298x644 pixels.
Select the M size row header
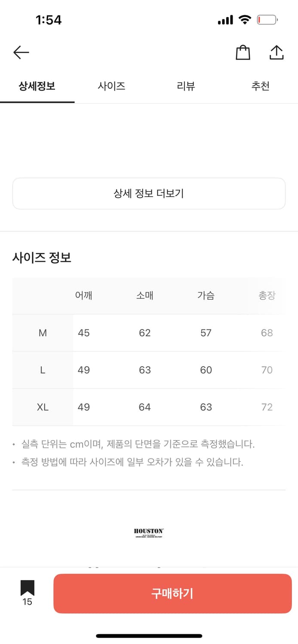pyautogui.click(x=43, y=333)
